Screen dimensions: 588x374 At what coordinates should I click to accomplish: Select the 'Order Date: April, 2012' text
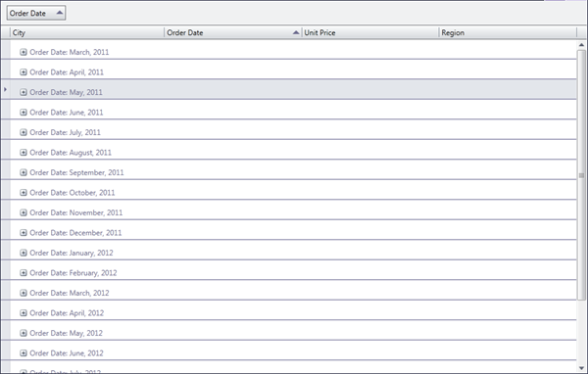click(67, 313)
